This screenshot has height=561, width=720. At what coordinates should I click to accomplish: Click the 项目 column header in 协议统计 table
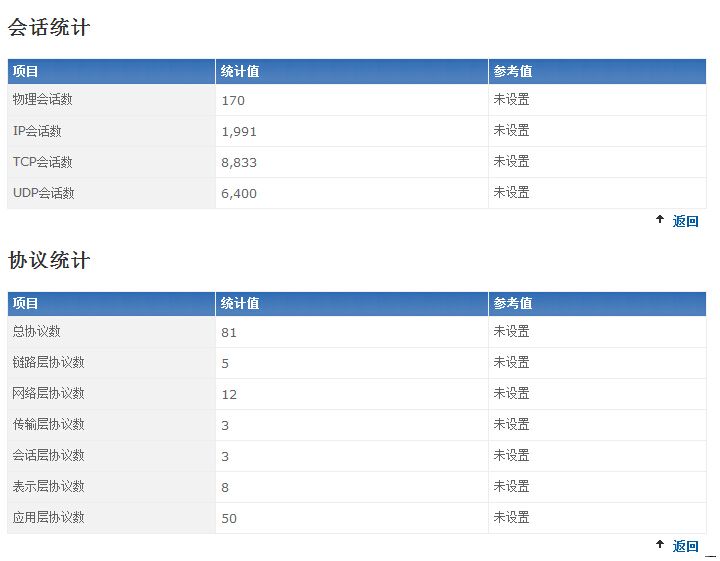tap(26, 303)
